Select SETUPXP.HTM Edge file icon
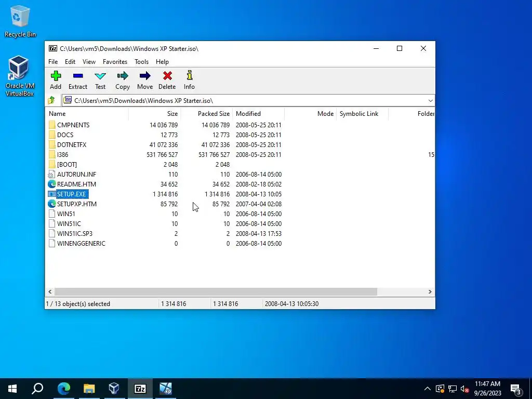Screen dimensions: 532x399 (52, 204)
